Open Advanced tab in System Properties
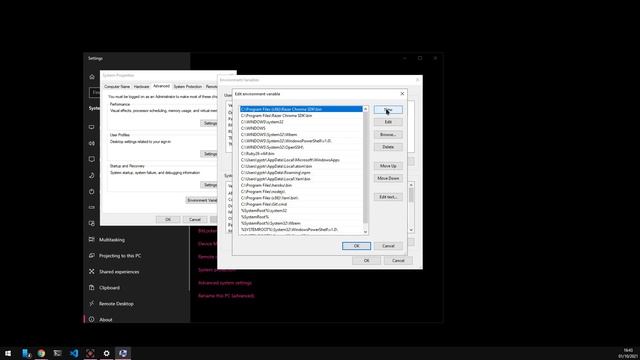Screen dimensions: 640x360 pos(161,86)
